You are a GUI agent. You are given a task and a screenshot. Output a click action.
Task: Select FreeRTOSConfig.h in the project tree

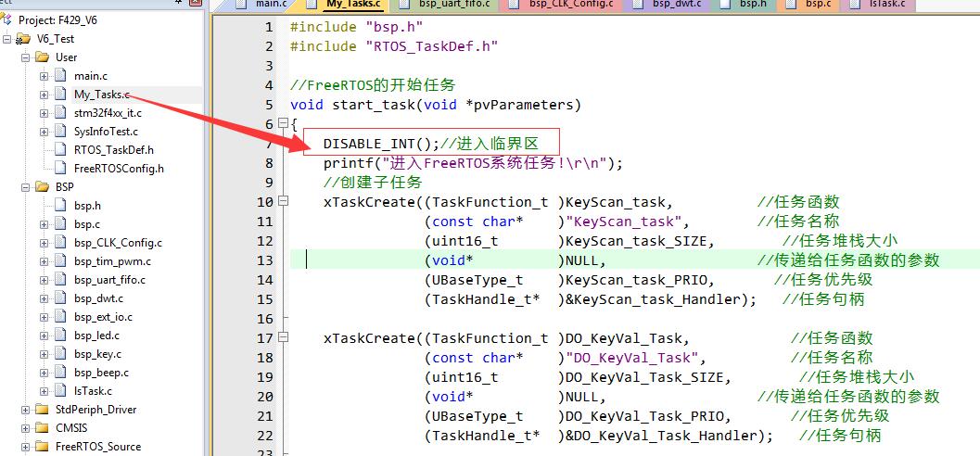(x=119, y=169)
